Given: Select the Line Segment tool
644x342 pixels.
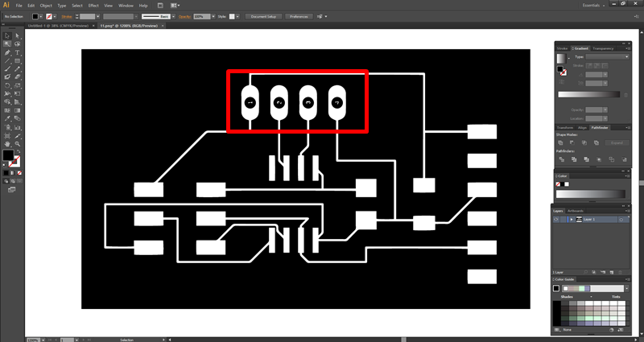Looking at the screenshot, I should tap(7, 61).
